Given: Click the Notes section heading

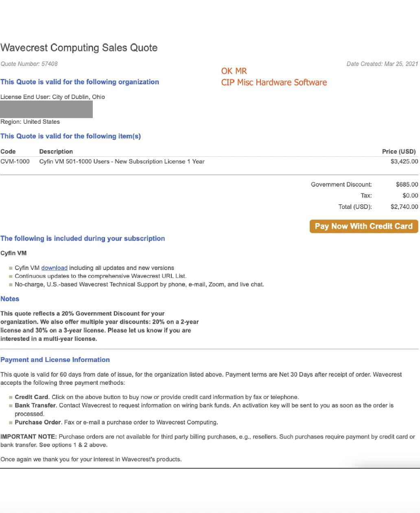Looking at the screenshot, I should coord(10,299).
